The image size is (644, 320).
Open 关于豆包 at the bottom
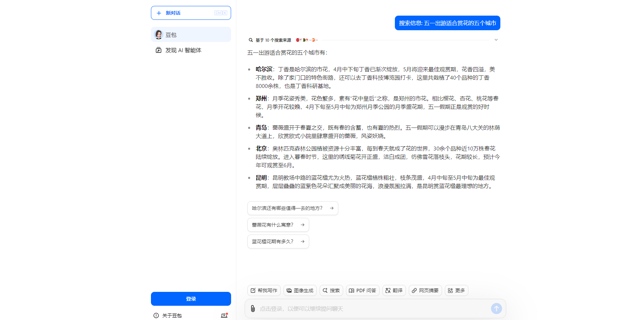[171, 315]
